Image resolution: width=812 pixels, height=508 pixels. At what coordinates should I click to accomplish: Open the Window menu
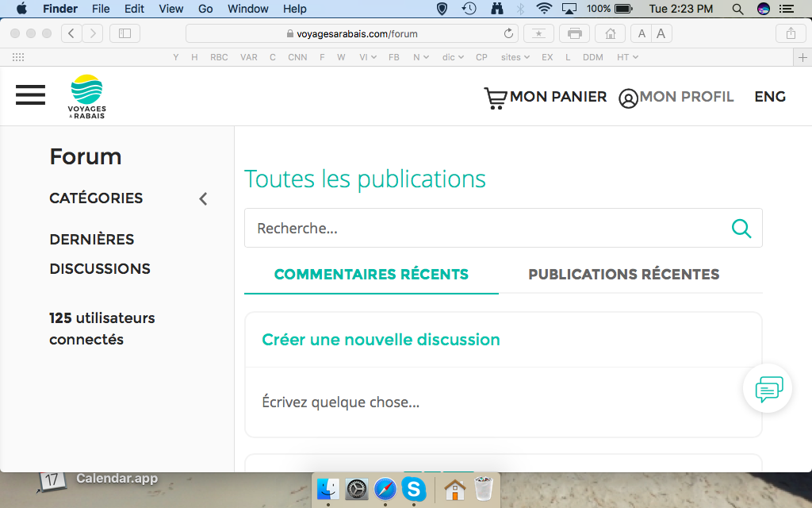(248, 9)
